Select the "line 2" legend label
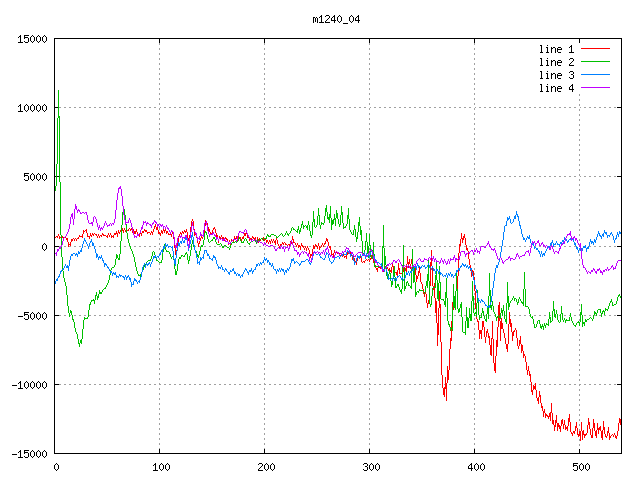 pyautogui.click(x=556, y=62)
